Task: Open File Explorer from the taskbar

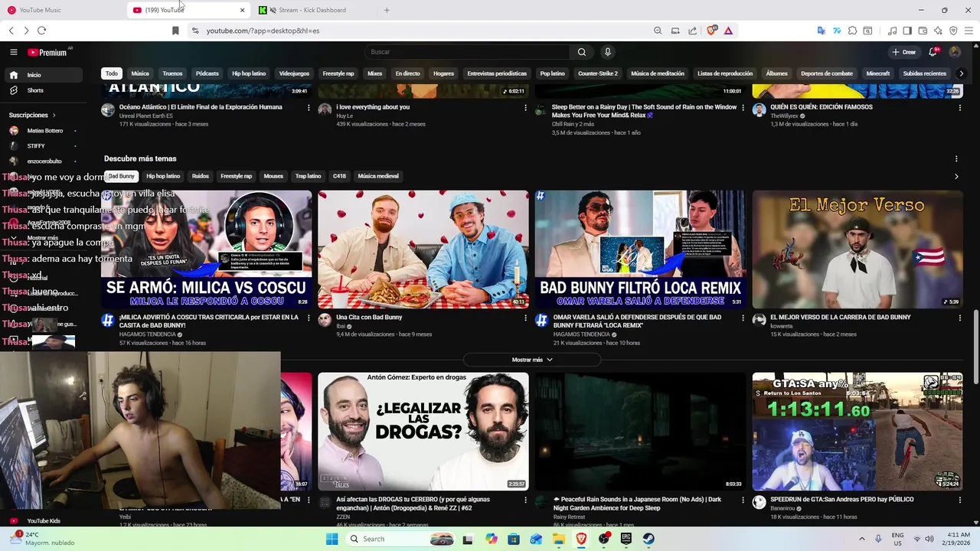Action: pyautogui.click(x=560, y=539)
